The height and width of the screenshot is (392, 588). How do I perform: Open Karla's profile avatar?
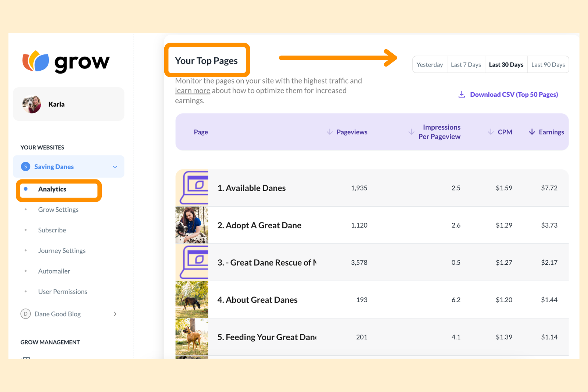[x=32, y=104]
